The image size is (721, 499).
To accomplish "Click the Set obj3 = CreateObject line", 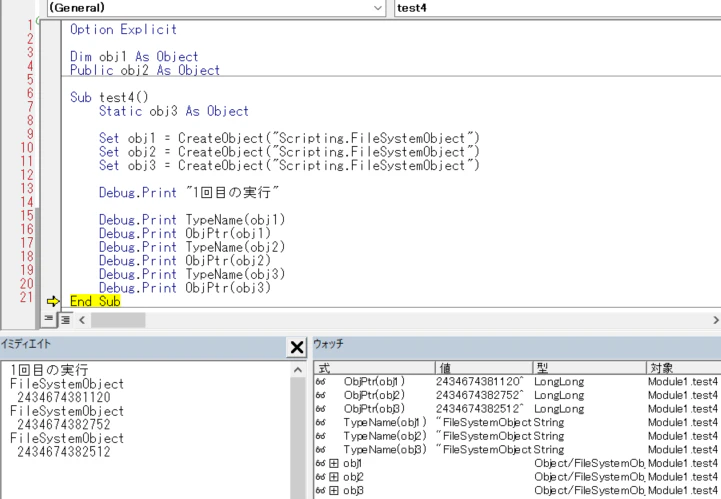I will coord(289,166).
